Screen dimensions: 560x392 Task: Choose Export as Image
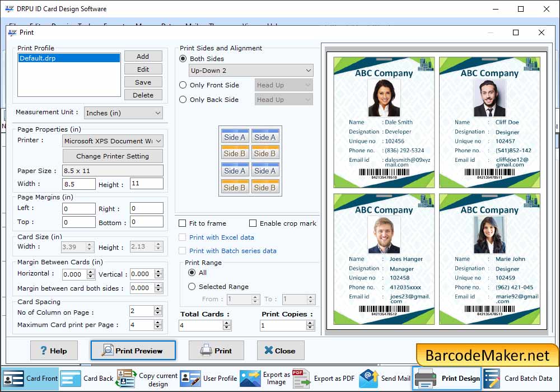click(x=264, y=379)
